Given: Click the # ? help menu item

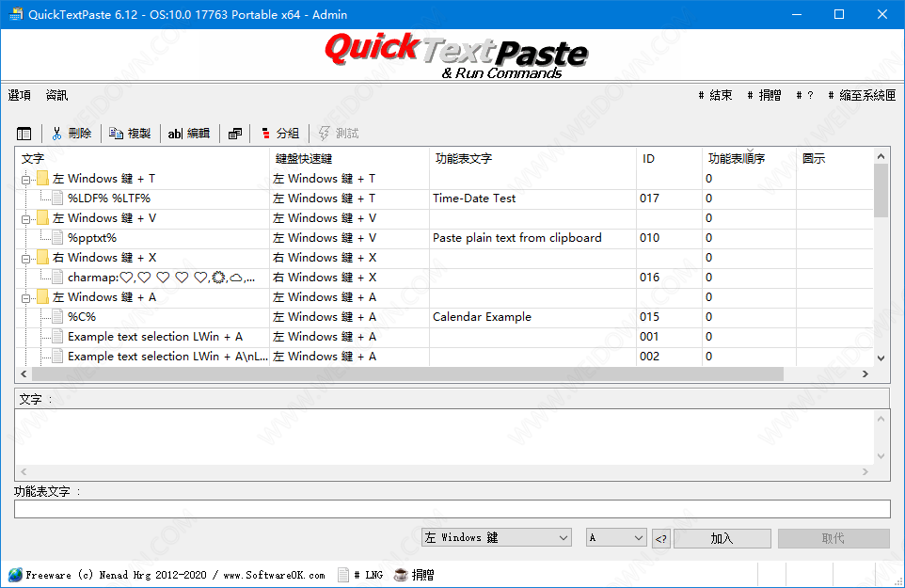Looking at the screenshot, I should click(804, 95).
